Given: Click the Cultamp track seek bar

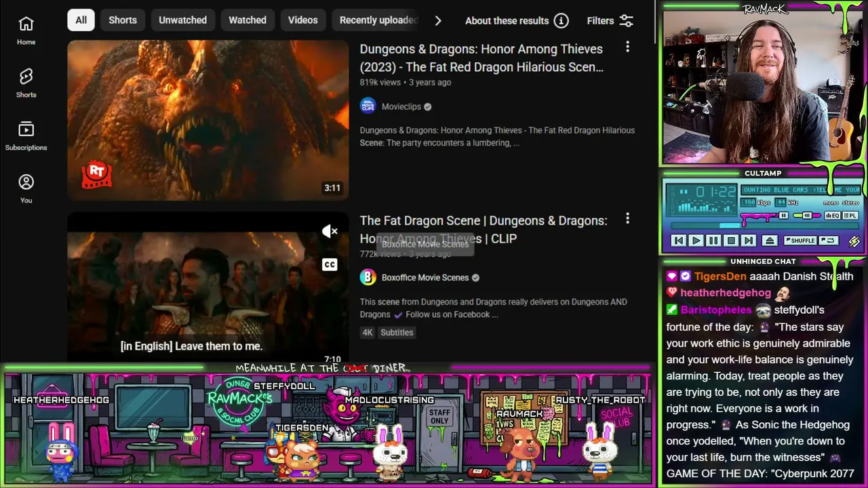Looking at the screenshot, I should click(764, 226).
